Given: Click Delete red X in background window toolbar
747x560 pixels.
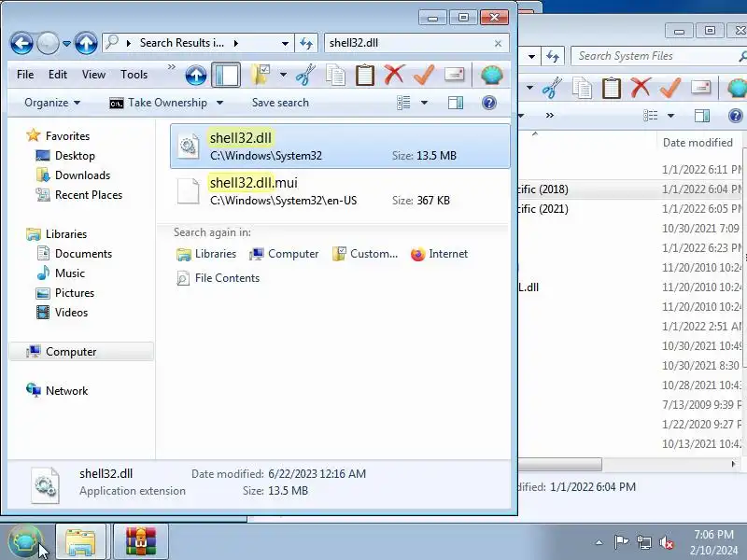Looking at the screenshot, I should pyautogui.click(x=641, y=88).
